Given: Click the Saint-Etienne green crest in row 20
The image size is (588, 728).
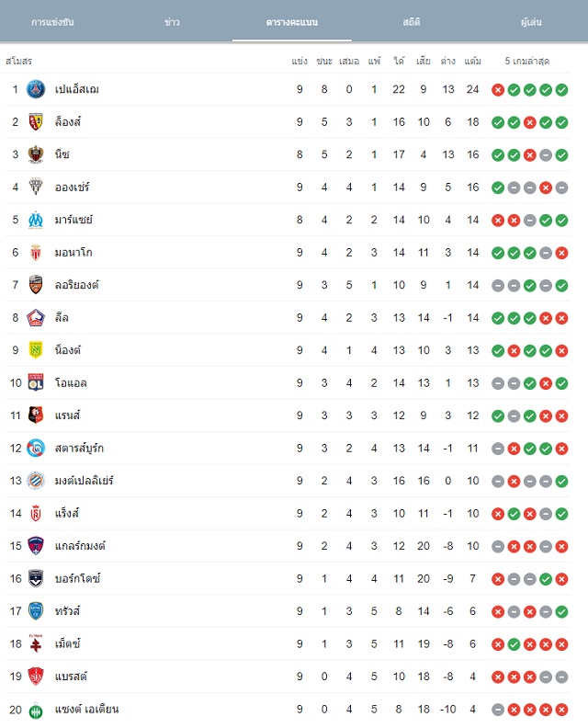Looking at the screenshot, I should click(x=36, y=711).
